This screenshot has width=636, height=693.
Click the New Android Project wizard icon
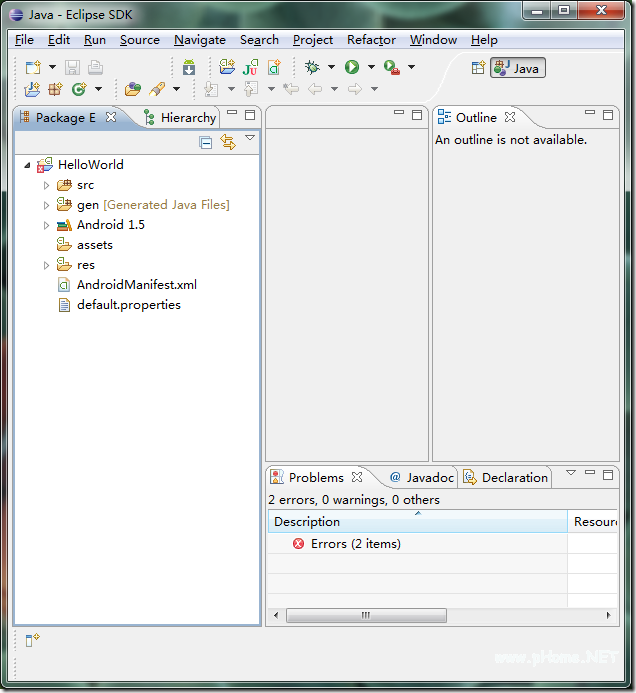point(227,67)
